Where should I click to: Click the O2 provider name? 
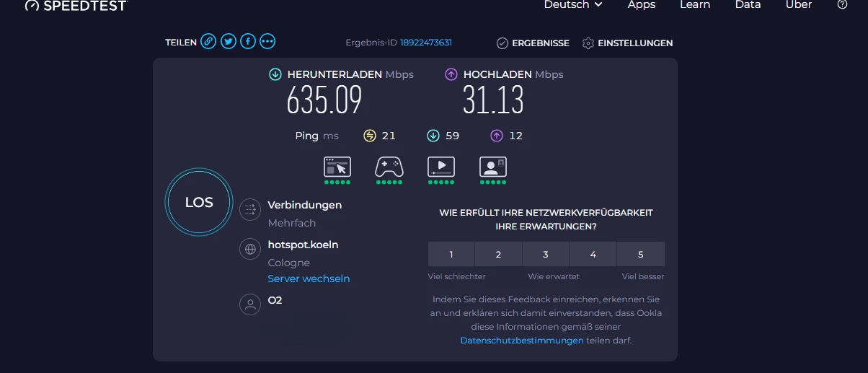[275, 300]
